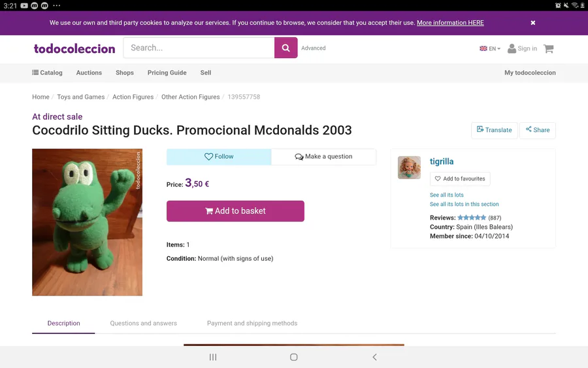Open the More information HERE link
Screen dimensions: 588x368
click(x=450, y=23)
